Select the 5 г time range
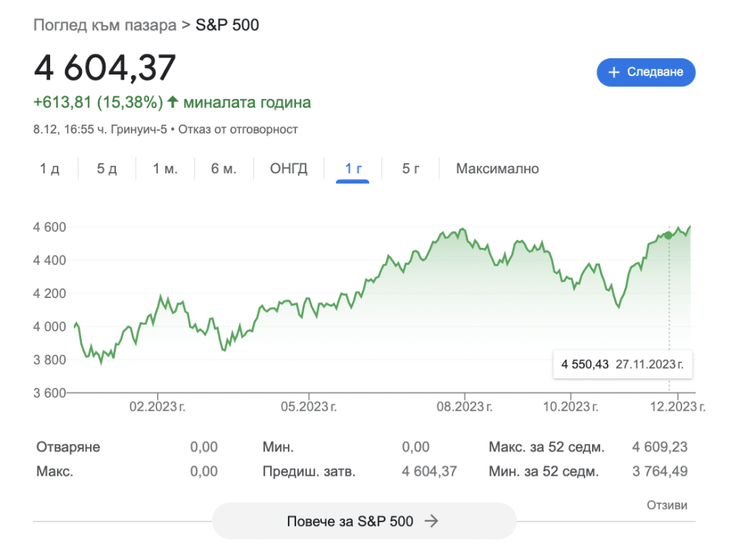 (410, 168)
